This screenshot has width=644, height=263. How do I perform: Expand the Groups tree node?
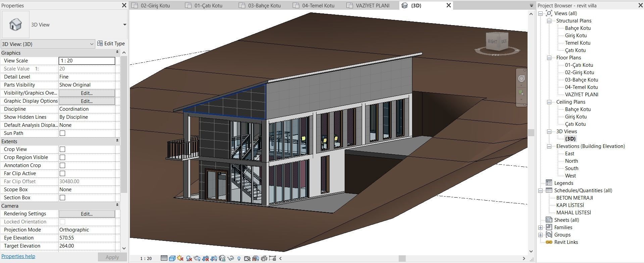point(540,235)
